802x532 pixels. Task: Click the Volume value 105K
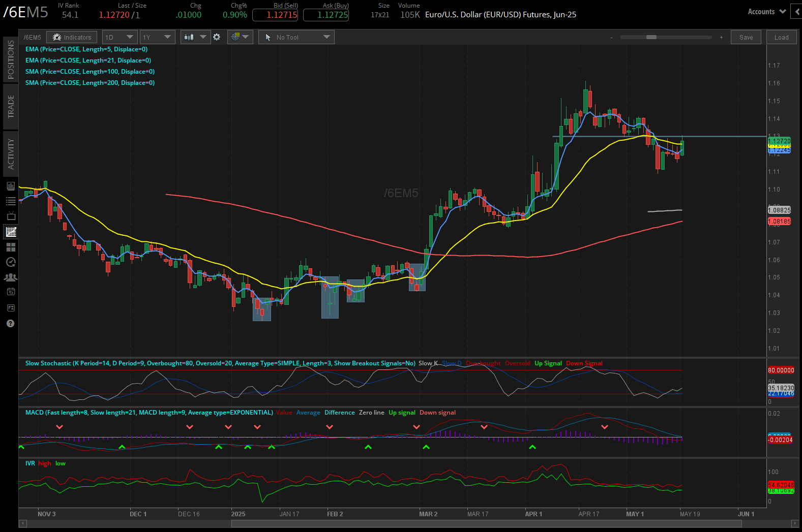410,15
